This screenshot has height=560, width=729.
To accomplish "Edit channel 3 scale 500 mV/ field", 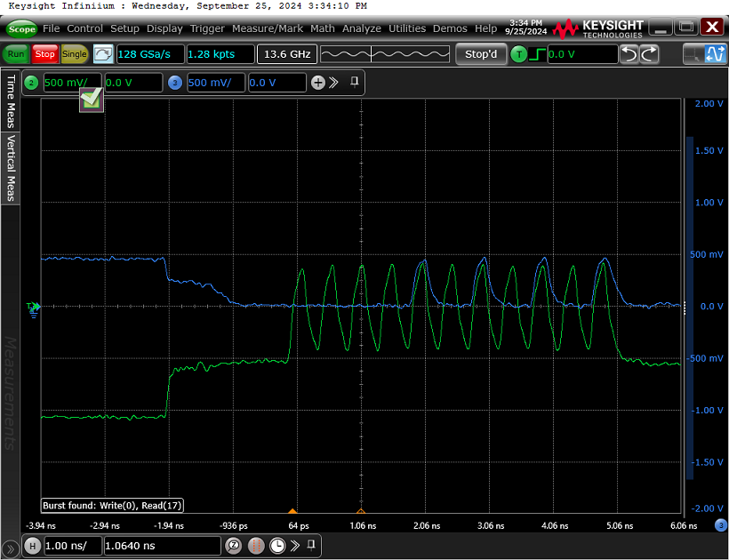I will [x=216, y=83].
